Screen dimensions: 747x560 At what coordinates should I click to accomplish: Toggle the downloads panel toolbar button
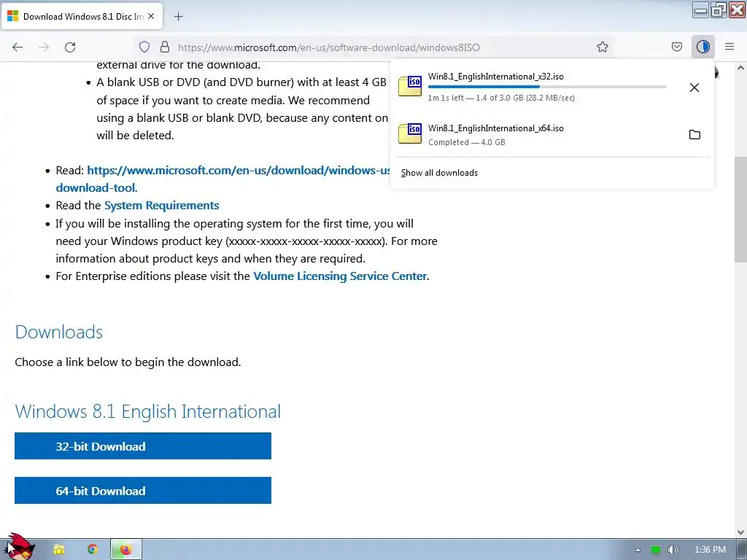pos(703,47)
